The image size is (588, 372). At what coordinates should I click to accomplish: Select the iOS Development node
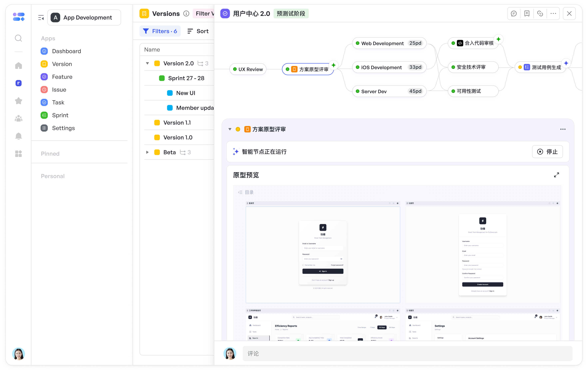click(389, 67)
